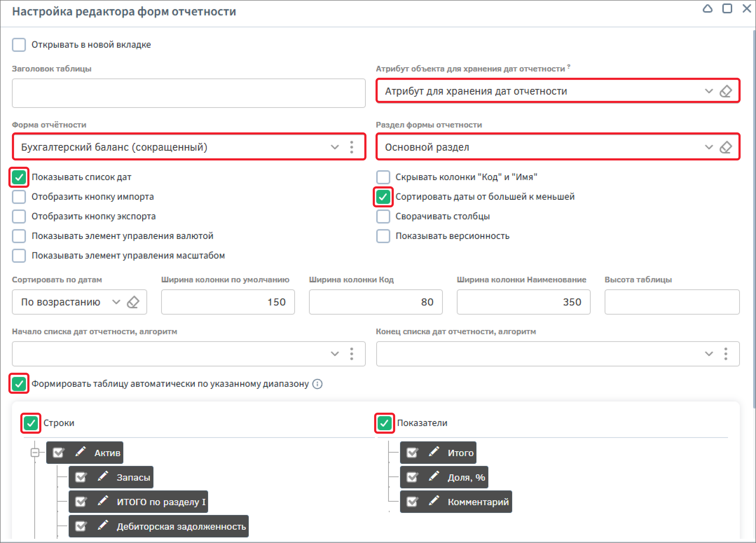Image resolution: width=756 pixels, height=543 pixels.
Task: Uncheck Сортировать даты от большей к меньшей
Action: (383, 197)
